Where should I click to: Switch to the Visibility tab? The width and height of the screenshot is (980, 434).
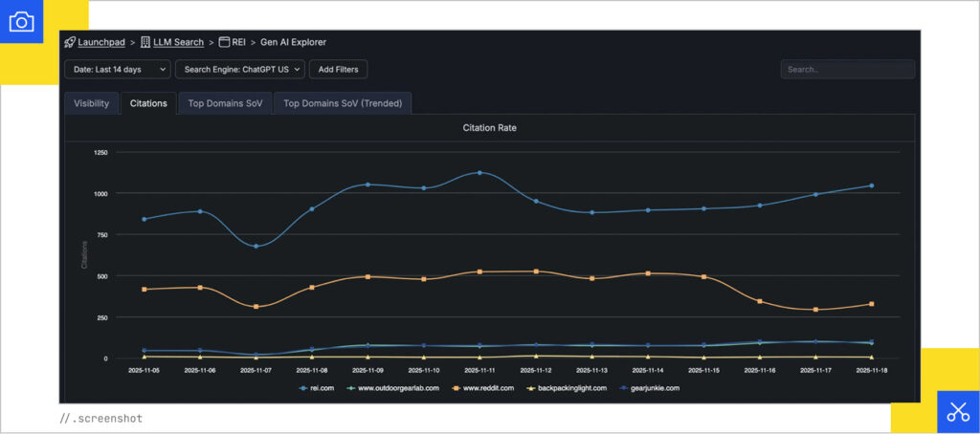91,103
